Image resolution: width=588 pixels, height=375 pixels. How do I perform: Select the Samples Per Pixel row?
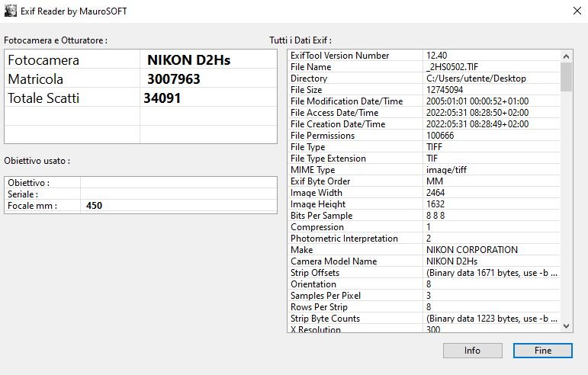coord(424,296)
